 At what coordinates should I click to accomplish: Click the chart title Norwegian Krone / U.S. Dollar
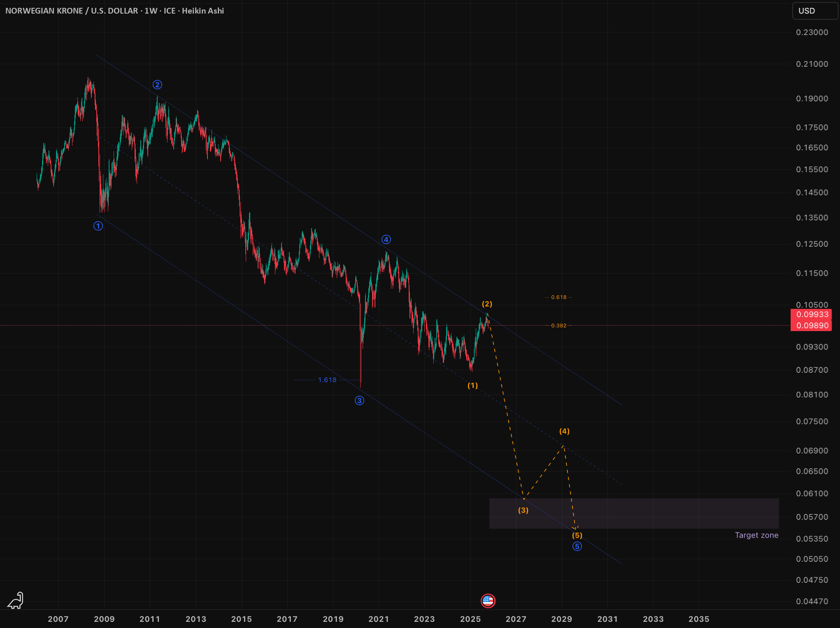pos(72,11)
